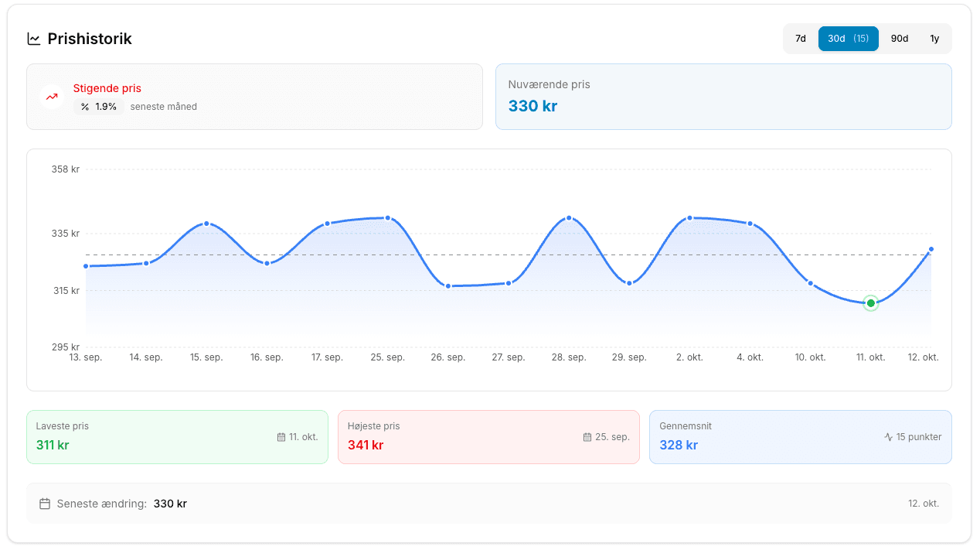Click the pulse icon beside 15 punkter

tap(888, 437)
